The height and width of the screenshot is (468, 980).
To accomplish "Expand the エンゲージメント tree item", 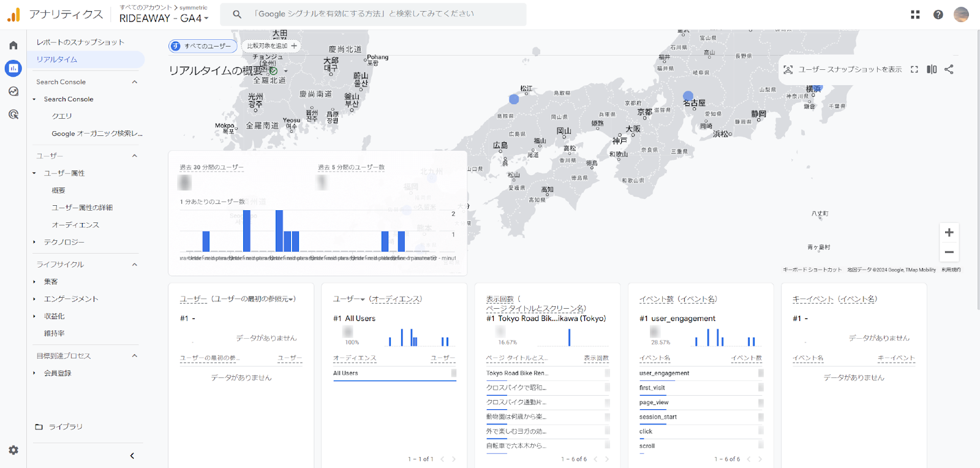I will [x=34, y=299].
